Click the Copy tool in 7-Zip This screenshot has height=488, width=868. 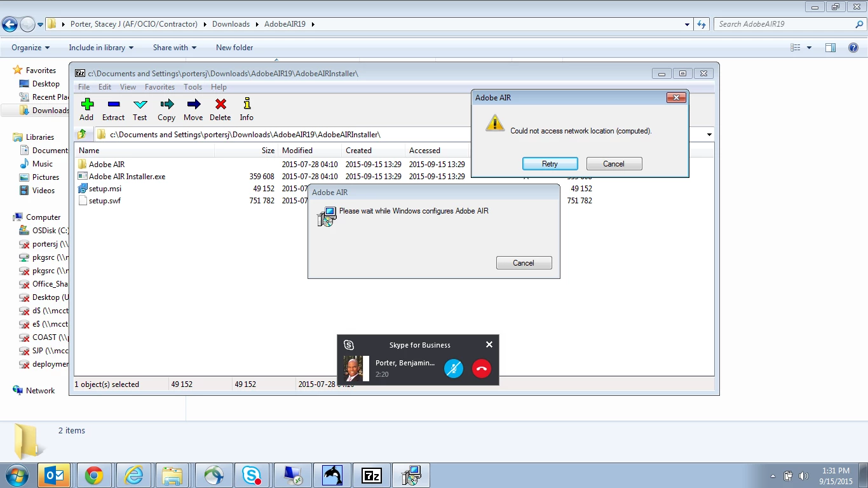click(166, 109)
